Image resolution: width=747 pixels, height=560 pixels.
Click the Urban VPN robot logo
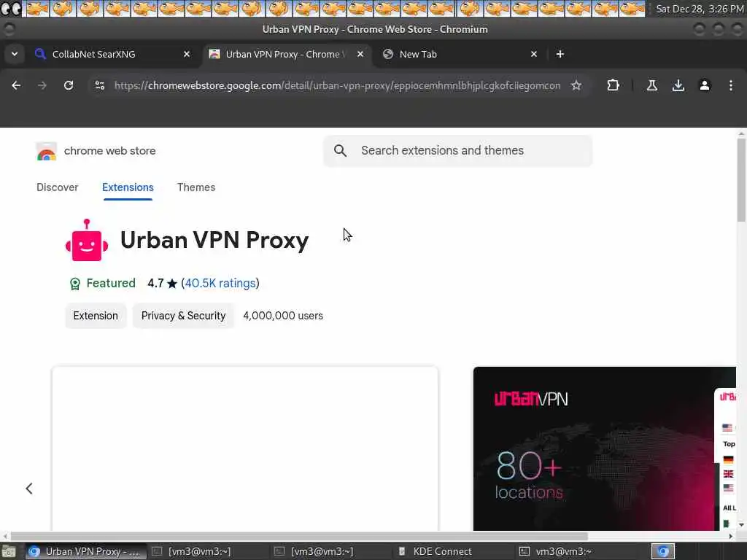click(x=87, y=240)
